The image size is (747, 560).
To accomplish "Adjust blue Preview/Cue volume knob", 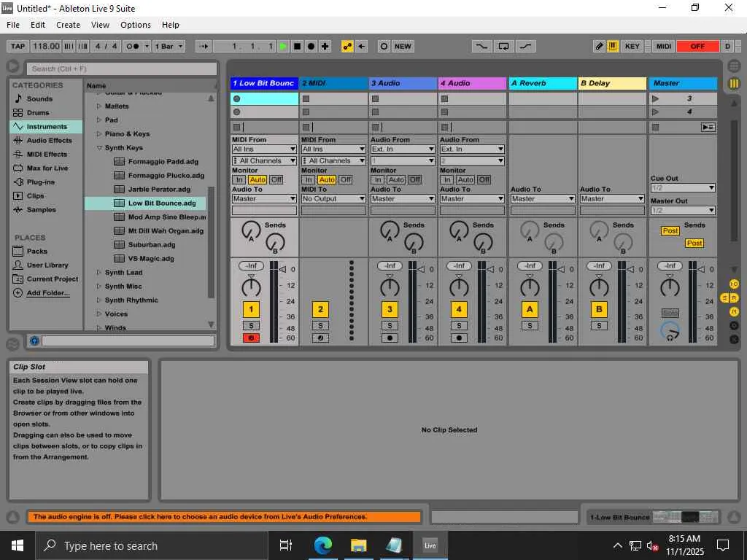I will pyautogui.click(x=670, y=331).
